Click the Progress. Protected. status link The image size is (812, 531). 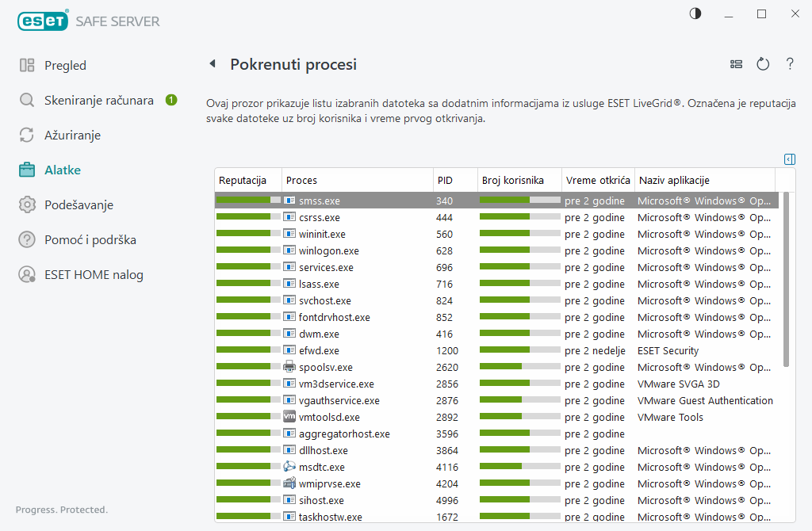[x=61, y=510]
